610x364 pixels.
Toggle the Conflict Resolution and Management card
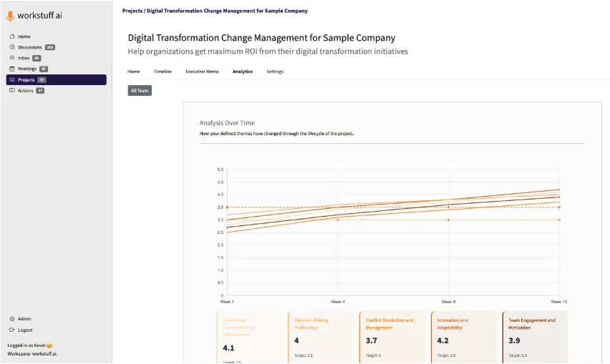point(392,337)
